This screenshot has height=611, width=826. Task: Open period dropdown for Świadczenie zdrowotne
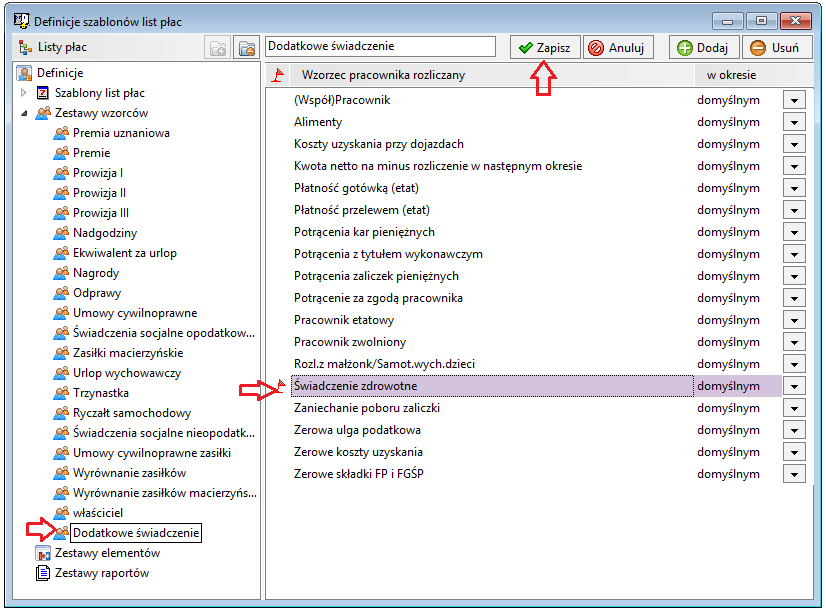pos(794,386)
